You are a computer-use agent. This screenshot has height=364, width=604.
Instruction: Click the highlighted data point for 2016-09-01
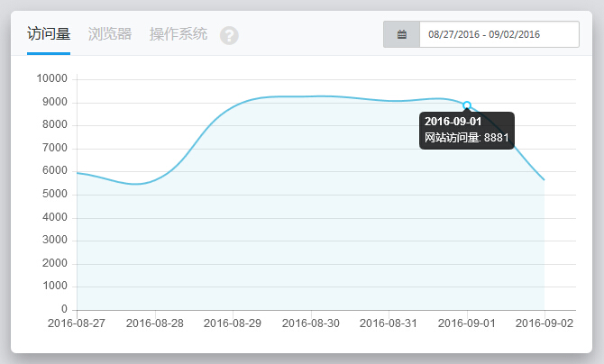coord(467,105)
